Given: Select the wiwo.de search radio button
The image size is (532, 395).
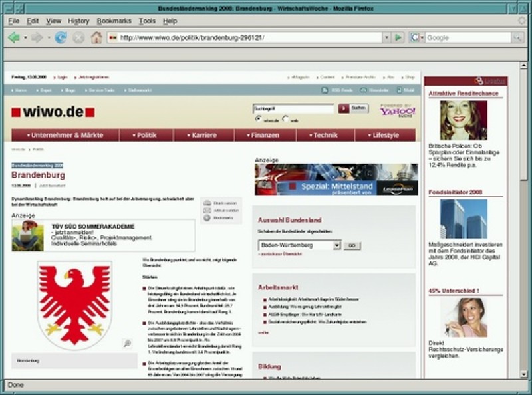Looking at the screenshot, I should click(259, 119).
